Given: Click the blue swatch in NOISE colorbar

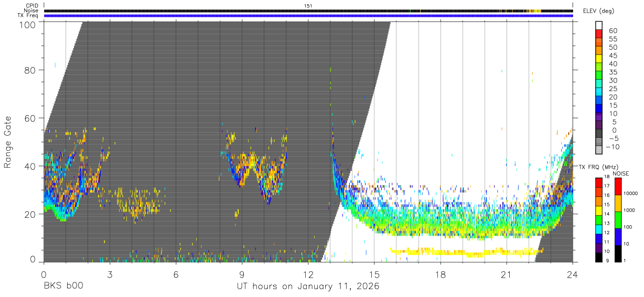Looking at the screenshot, I should click(x=618, y=237).
